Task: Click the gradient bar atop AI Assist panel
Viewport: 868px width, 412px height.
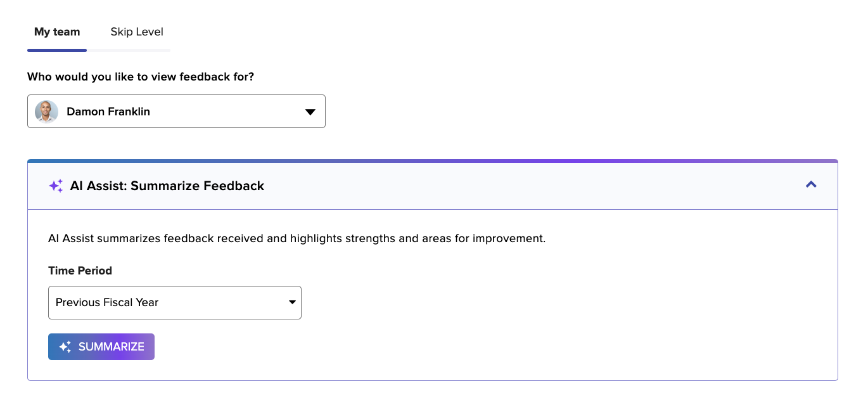Action: tap(433, 161)
